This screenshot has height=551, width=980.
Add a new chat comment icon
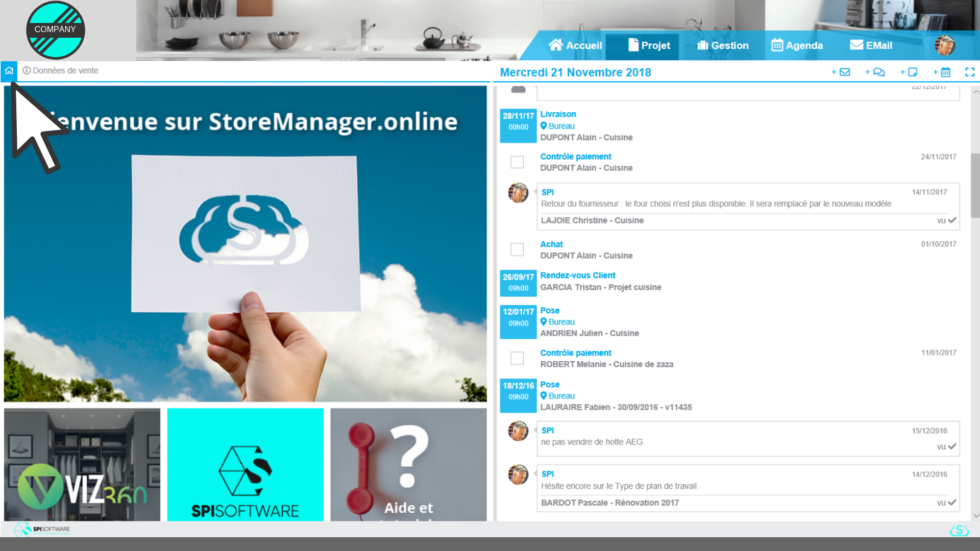pos(874,72)
